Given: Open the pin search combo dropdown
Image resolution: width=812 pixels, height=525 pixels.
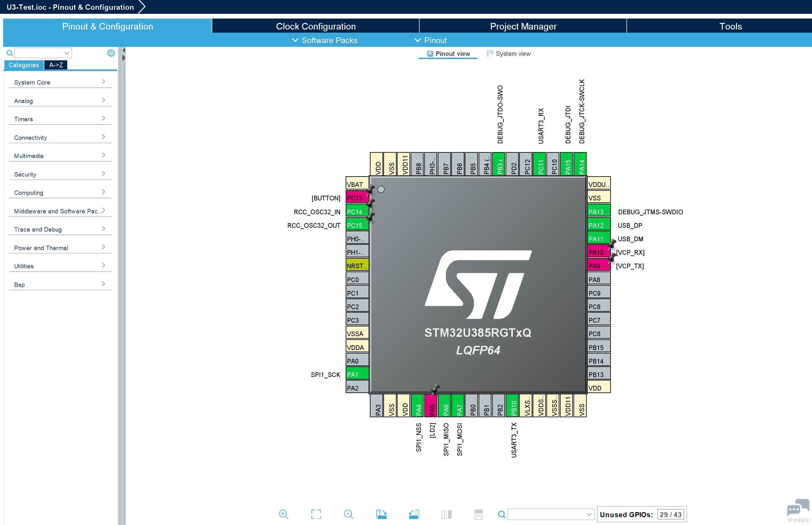Looking at the screenshot, I should [x=551, y=514].
